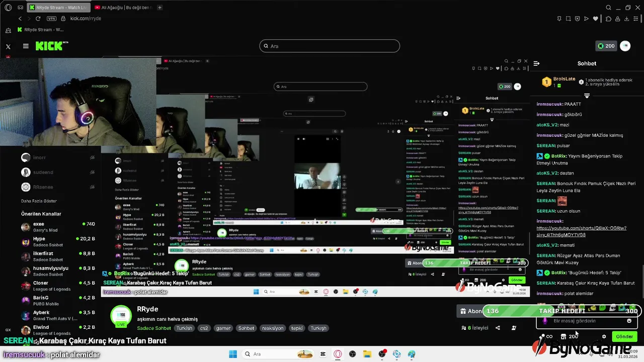The width and height of the screenshot is (644, 362).
Task: Bookmark the page with the heart icon
Action: tap(596, 19)
